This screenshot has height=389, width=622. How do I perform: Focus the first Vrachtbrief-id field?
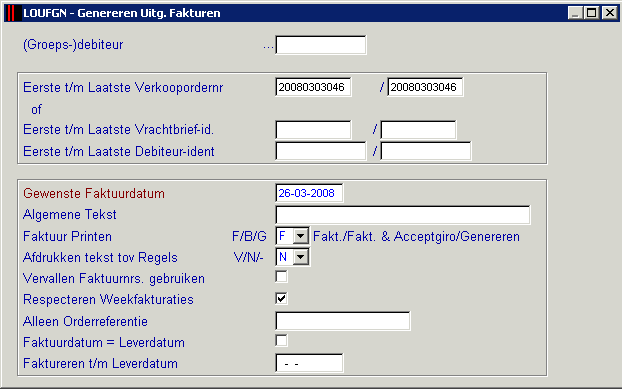click(313, 130)
